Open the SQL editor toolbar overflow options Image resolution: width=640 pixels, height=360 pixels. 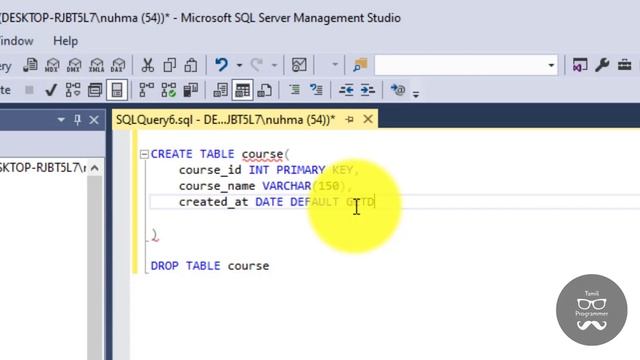[x=416, y=94]
